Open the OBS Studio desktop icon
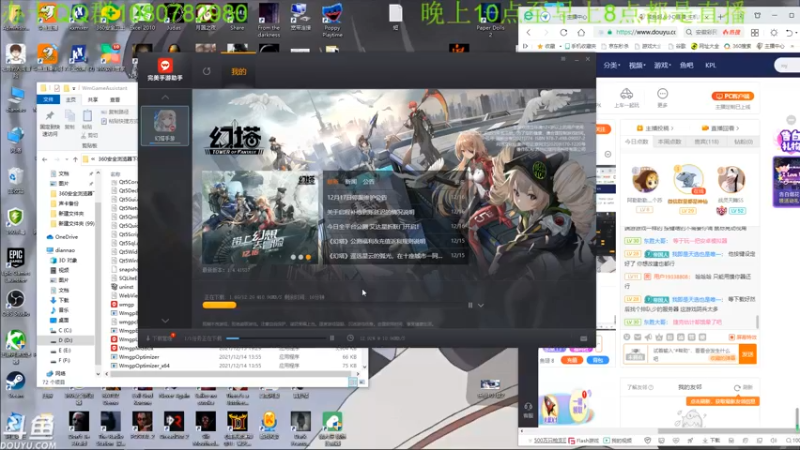This screenshot has height=450, width=800. click(16, 303)
